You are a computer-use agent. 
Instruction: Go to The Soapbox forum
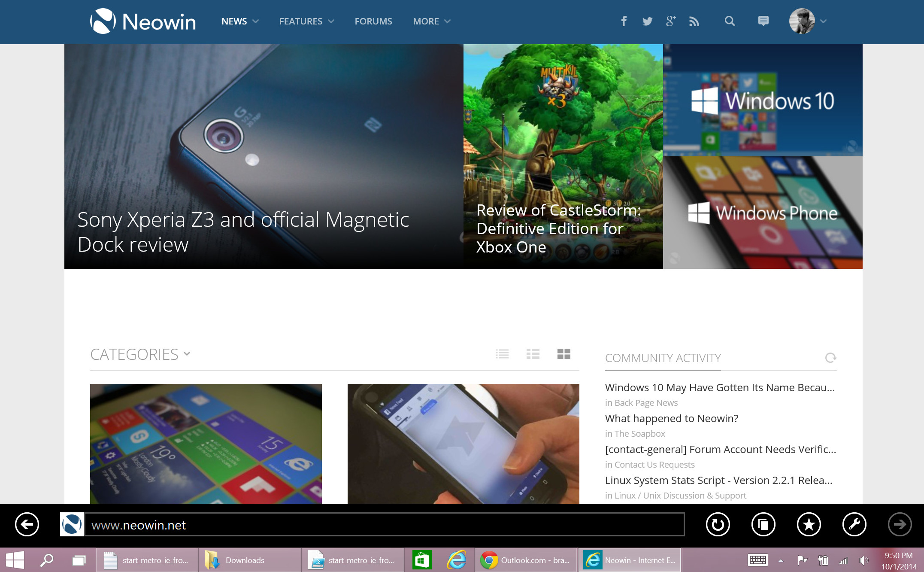[x=639, y=434]
